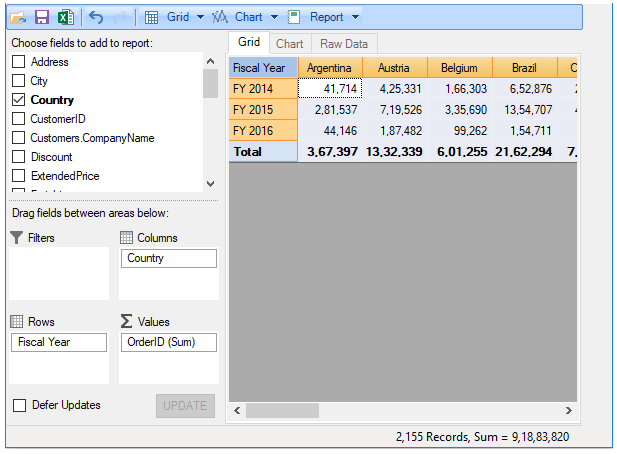Viewport: 617px width, 454px height.
Task: Open the Report dropdown arrow
Action: (354, 17)
